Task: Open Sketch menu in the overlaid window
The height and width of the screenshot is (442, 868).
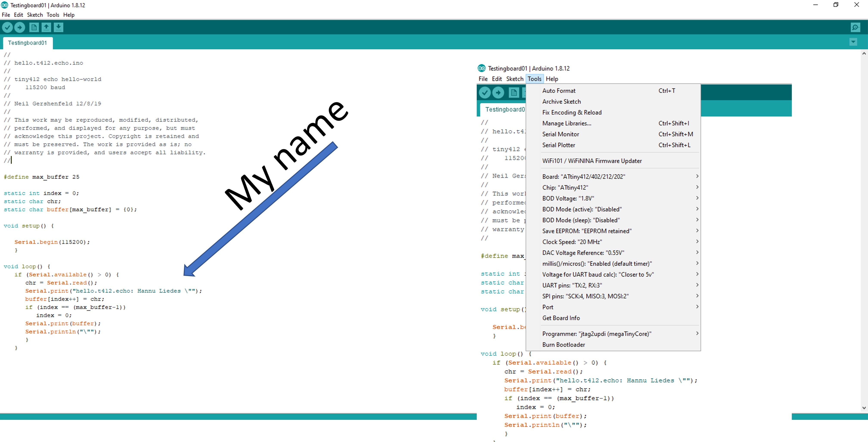Action: tap(515, 79)
